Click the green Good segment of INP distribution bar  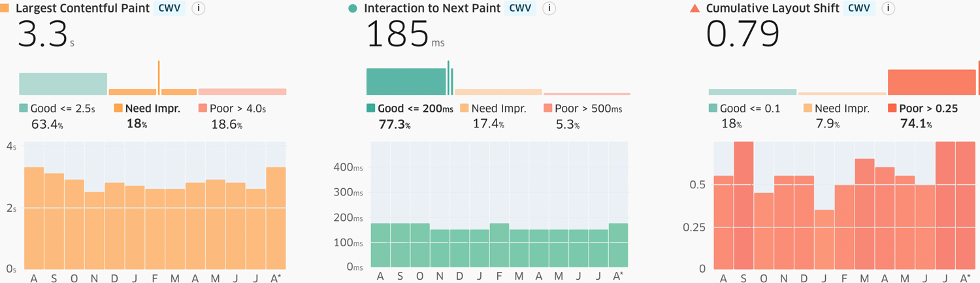point(406,82)
